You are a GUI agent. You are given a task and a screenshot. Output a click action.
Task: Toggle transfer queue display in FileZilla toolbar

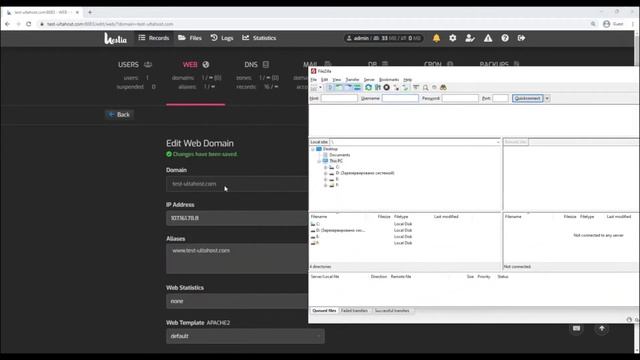[x=357, y=87]
